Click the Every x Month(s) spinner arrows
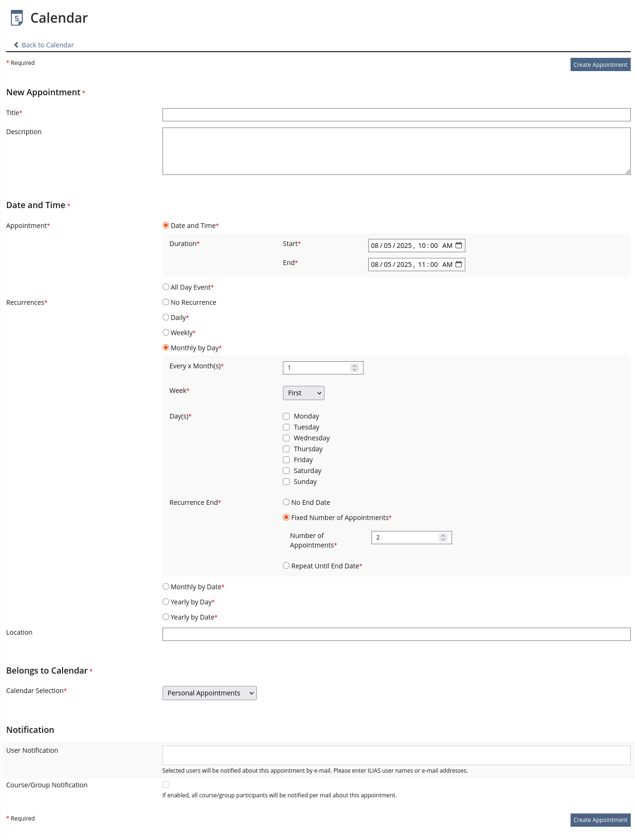635x840 pixels. 354,368
